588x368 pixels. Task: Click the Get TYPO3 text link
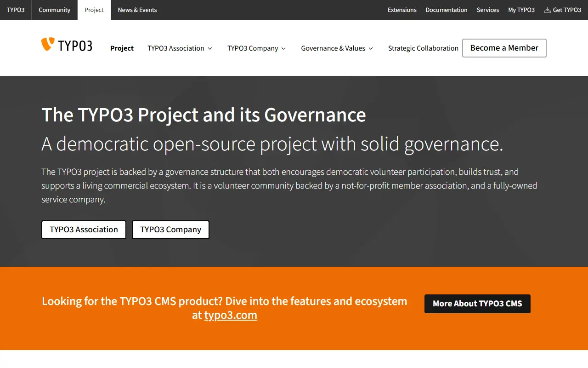[x=567, y=10]
